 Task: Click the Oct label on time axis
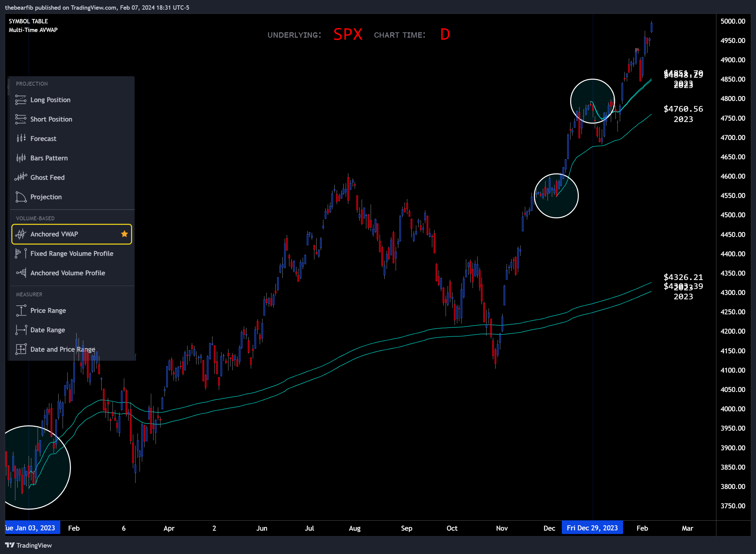click(452, 528)
